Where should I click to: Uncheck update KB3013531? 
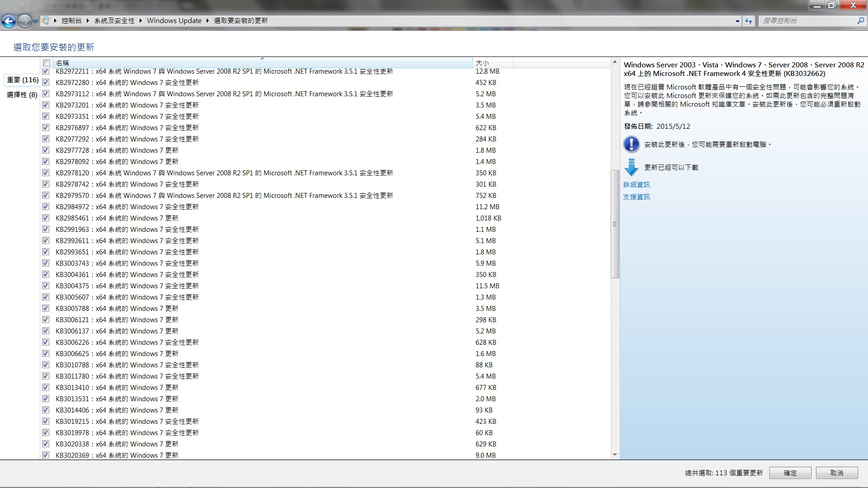[46, 399]
